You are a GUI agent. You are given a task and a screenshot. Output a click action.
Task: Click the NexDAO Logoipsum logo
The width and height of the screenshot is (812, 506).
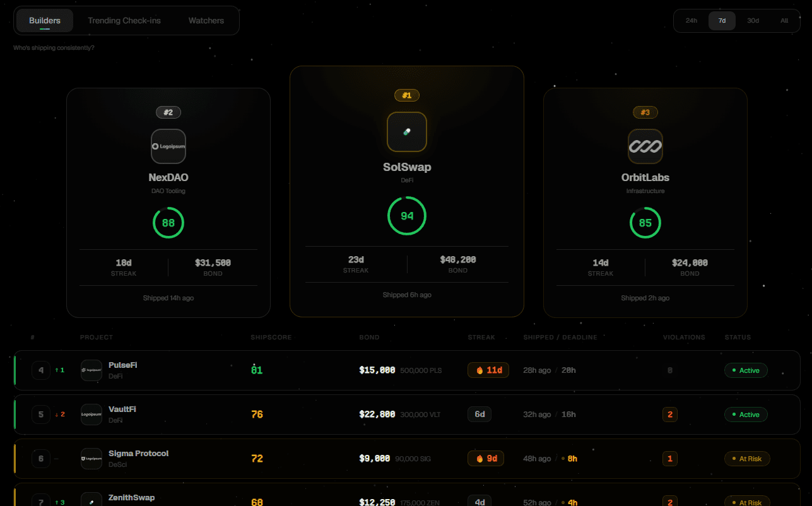[x=168, y=146]
